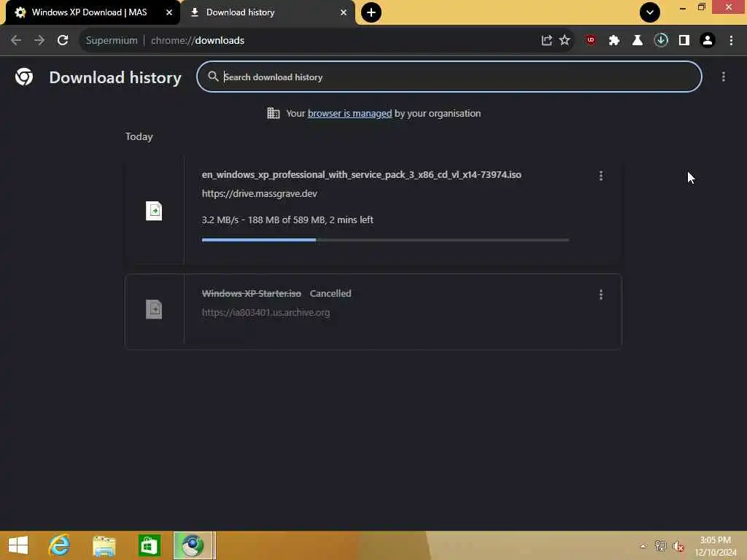Open the uBlock Origin extension icon
The width and height of the screenshot is (747, 560).
click(591, 40)
